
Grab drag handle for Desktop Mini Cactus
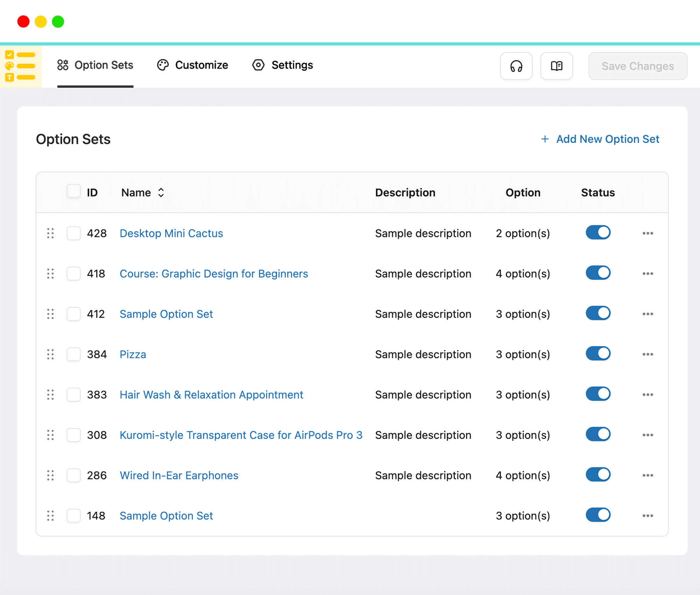pos(50,233)
